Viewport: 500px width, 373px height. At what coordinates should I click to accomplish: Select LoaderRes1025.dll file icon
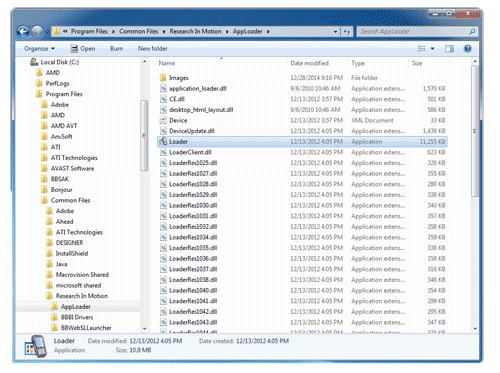(163, 163)
